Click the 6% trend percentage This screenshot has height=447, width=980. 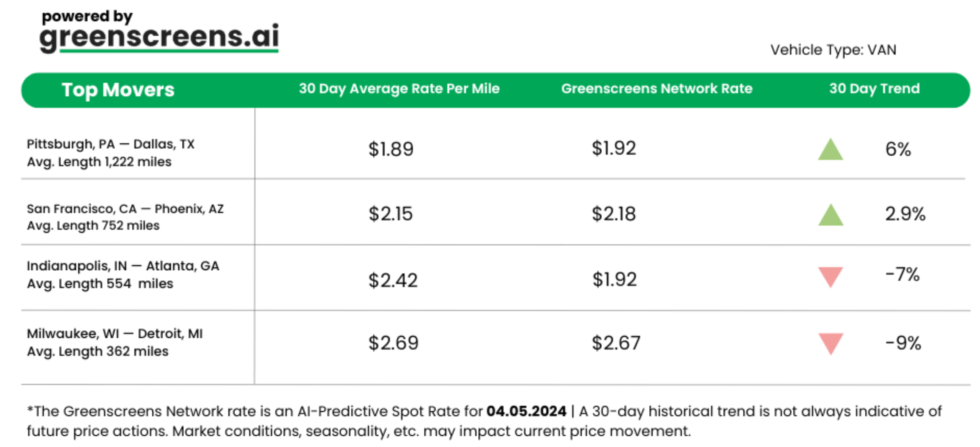pos(898,149)
